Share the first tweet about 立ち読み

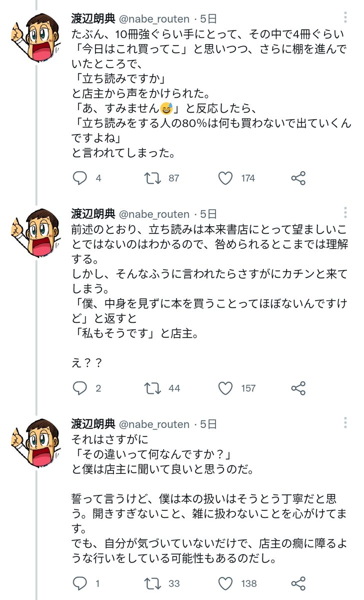(298, 178)
